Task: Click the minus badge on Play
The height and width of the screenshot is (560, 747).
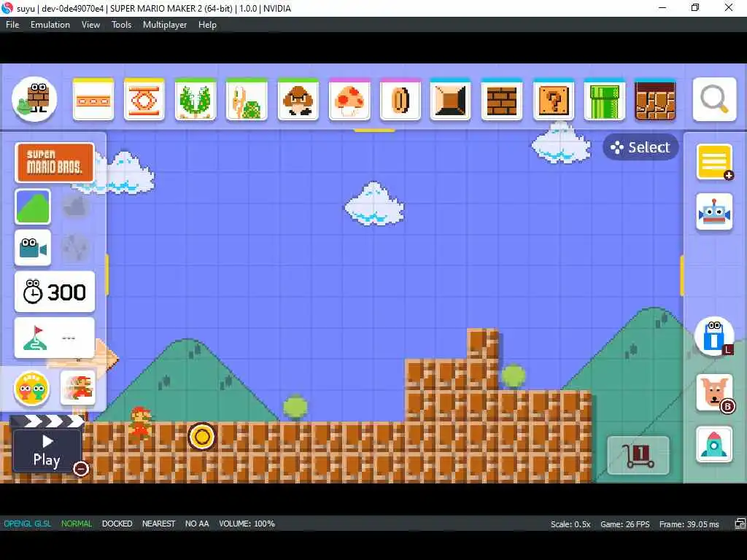Action: tap(81, 469)
